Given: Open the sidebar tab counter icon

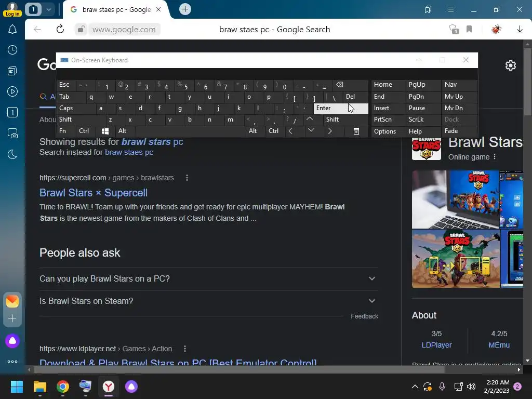Looking at the screenshot, I should point(12,112).
